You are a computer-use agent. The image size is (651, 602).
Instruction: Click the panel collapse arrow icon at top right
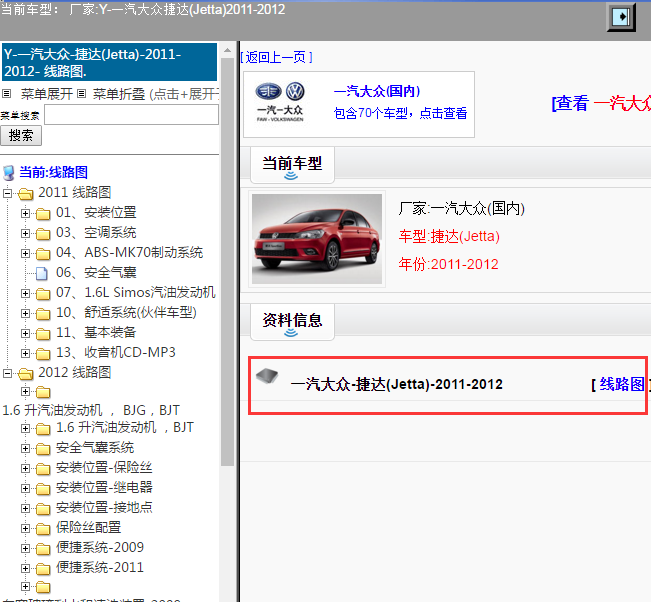[x=621, y=17]
